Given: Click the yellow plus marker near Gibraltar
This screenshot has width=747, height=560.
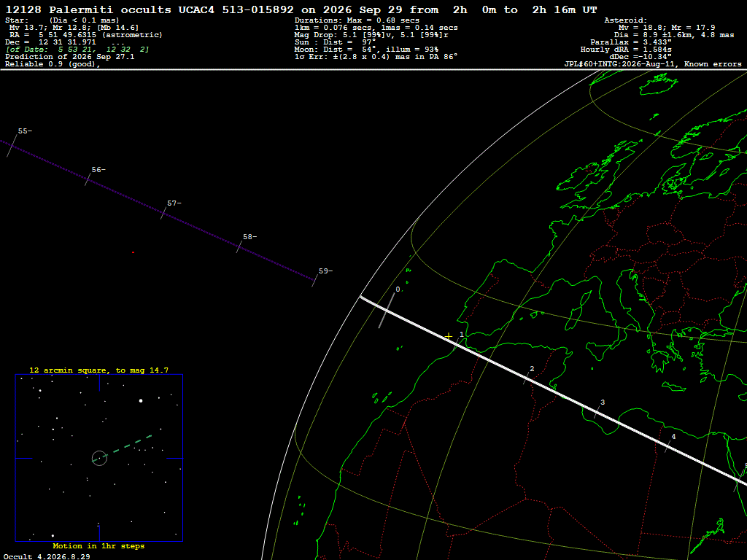Looking at the screenshot, I should coord(449,336).
